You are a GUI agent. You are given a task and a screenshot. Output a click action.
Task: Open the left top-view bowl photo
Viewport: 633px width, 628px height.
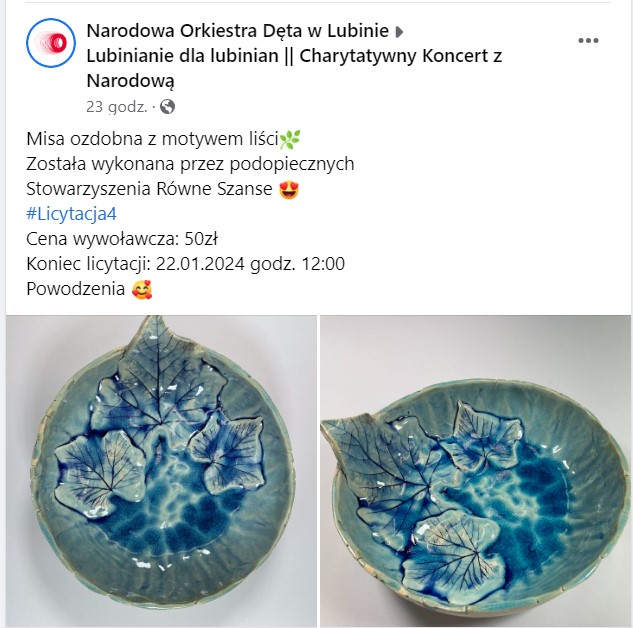[x=161, y=471]
